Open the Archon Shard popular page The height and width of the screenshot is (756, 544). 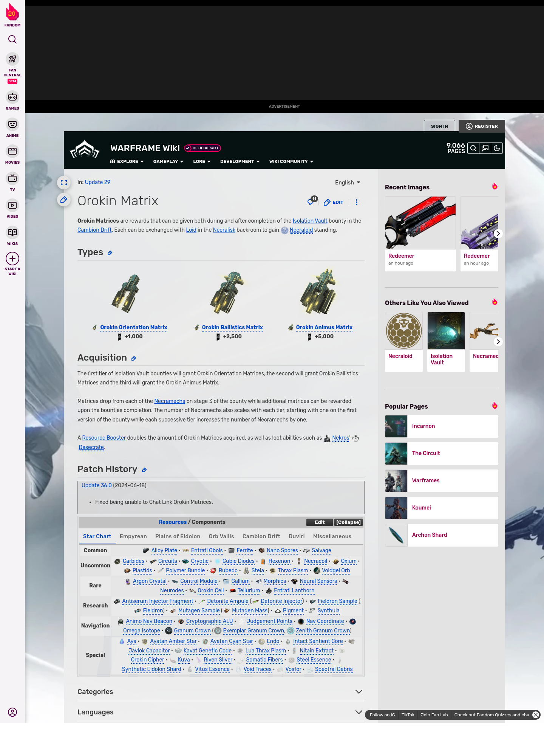point(442,535)
